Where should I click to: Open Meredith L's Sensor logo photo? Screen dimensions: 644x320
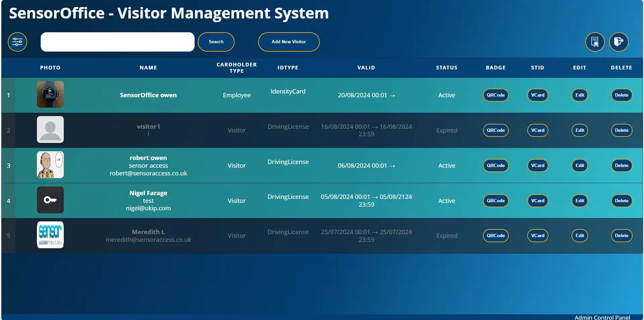click(x=50, y=235)
